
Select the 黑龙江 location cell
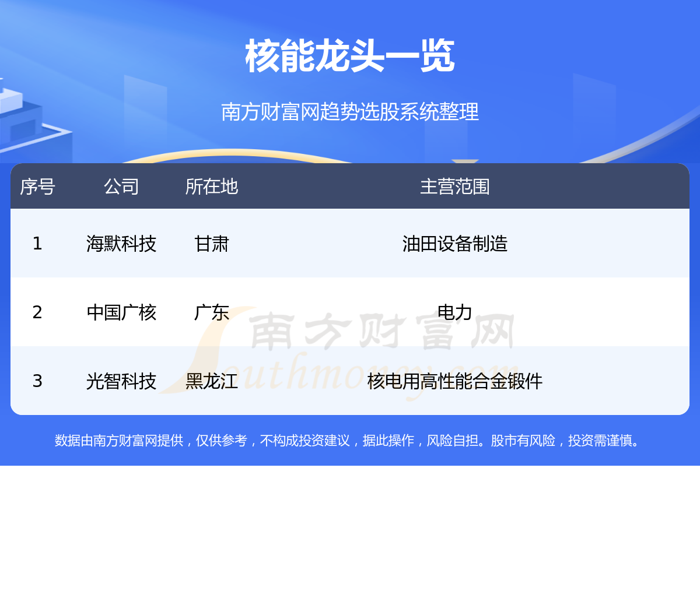click(x=212, y=381)
